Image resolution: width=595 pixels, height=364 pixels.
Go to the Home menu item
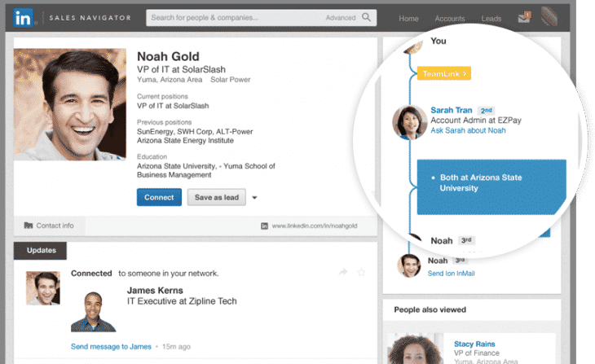(408, 18)
